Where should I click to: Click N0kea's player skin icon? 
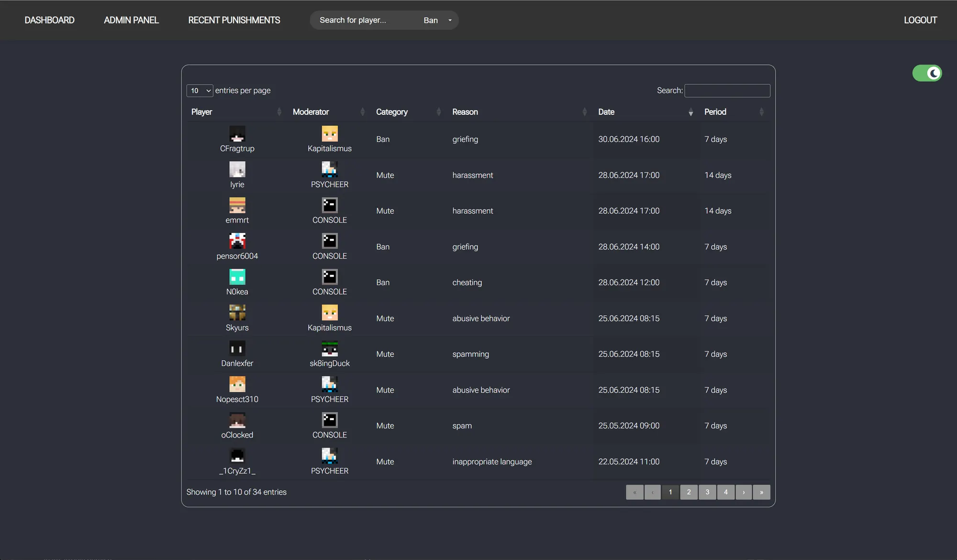point(237,277)
